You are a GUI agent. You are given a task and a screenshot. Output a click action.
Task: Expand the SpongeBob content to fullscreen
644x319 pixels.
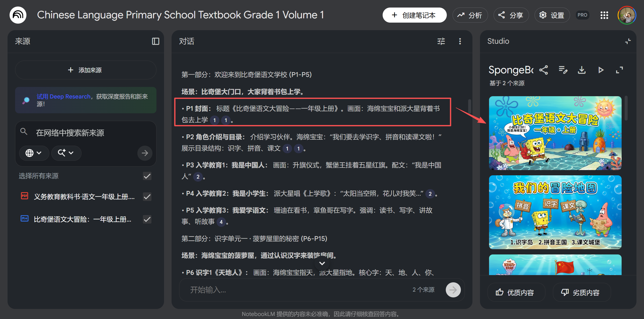coord(619,70)
